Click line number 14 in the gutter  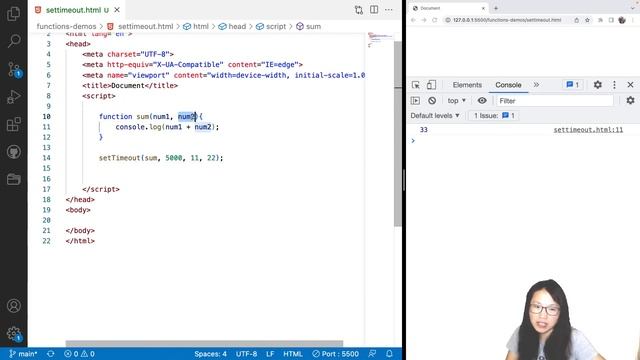point(47,158)
